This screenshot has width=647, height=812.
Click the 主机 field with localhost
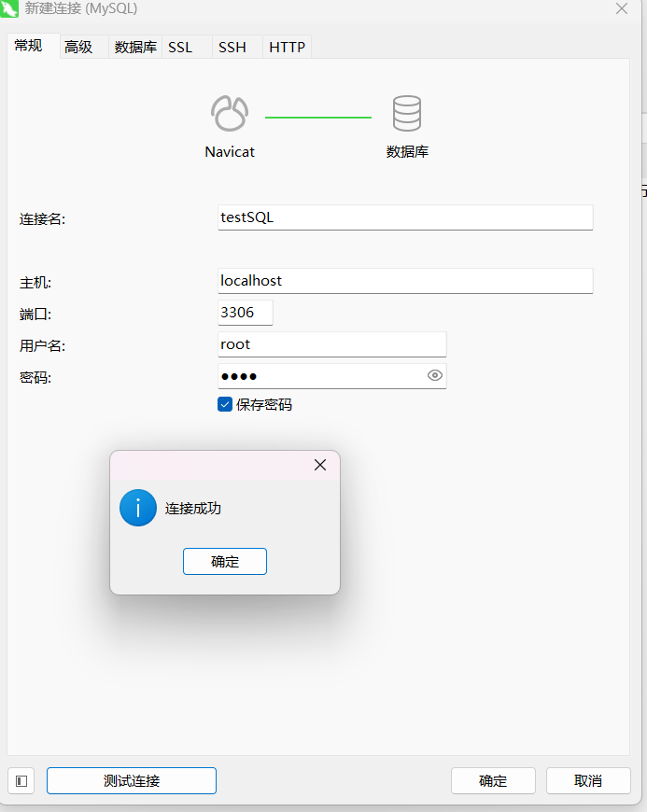[x=405, y=281]
